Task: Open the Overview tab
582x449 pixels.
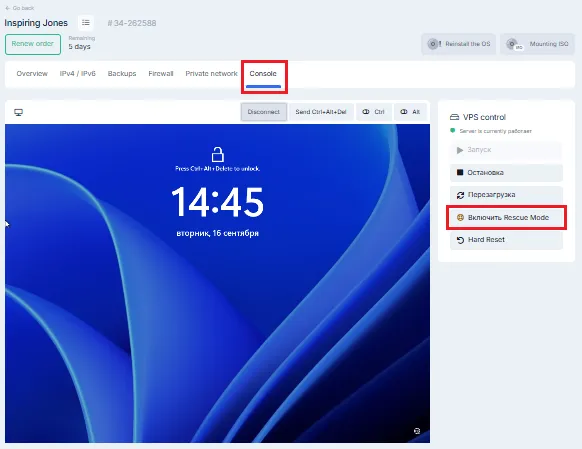Action: click(x=32, y=73)
